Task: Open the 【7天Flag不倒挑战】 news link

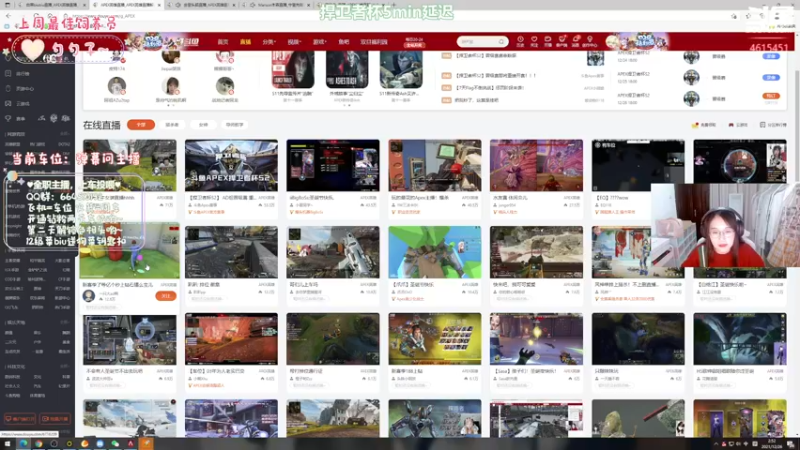Action: (x=490, y=88)
